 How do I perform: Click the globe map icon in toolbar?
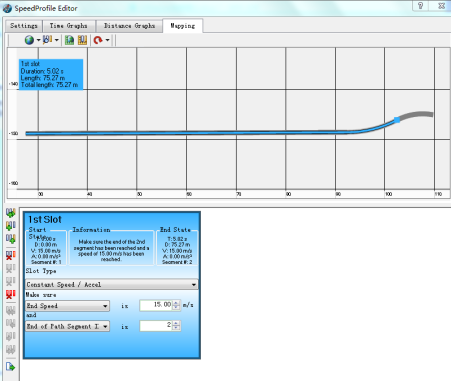(x=29, y=40)
